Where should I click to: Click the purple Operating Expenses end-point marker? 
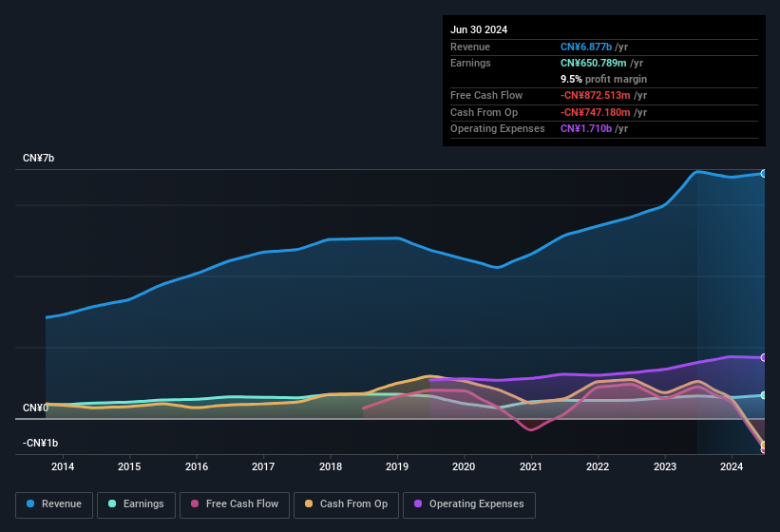(764, 357)
